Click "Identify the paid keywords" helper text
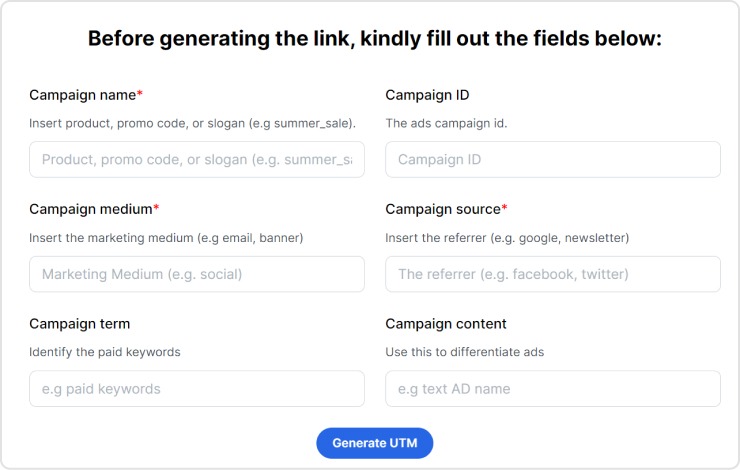The height and width of the screenshot is (470, 740). pos(105,352)
